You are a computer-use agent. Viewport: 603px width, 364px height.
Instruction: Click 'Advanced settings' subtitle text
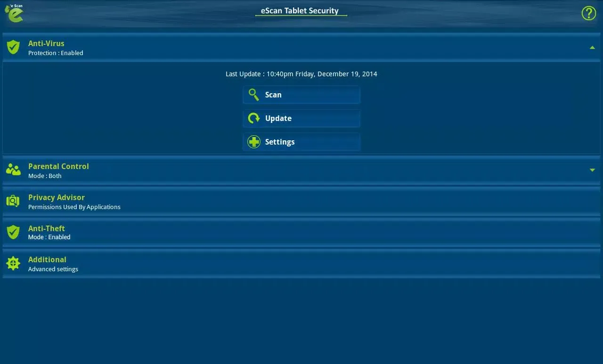coord(53,269)
